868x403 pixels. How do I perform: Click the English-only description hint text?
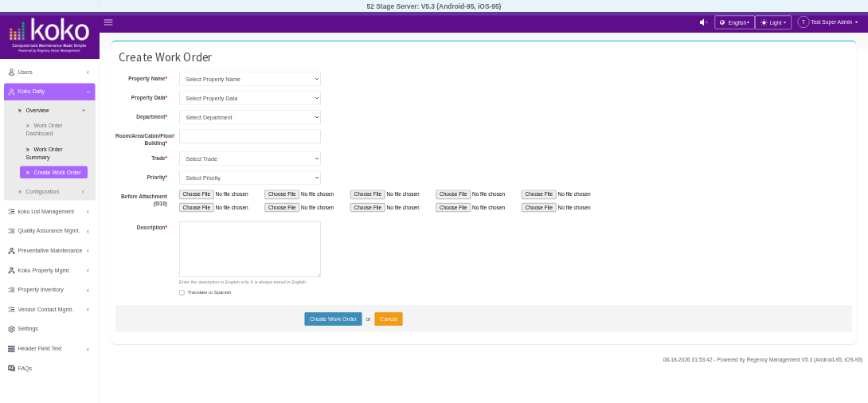[242, 282]
